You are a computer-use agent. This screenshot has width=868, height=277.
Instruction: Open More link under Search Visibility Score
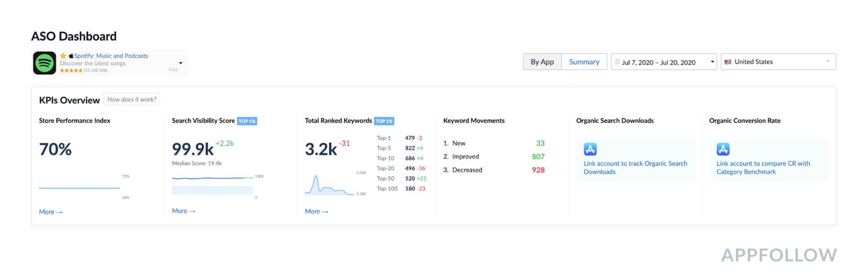tap(184, 211)
